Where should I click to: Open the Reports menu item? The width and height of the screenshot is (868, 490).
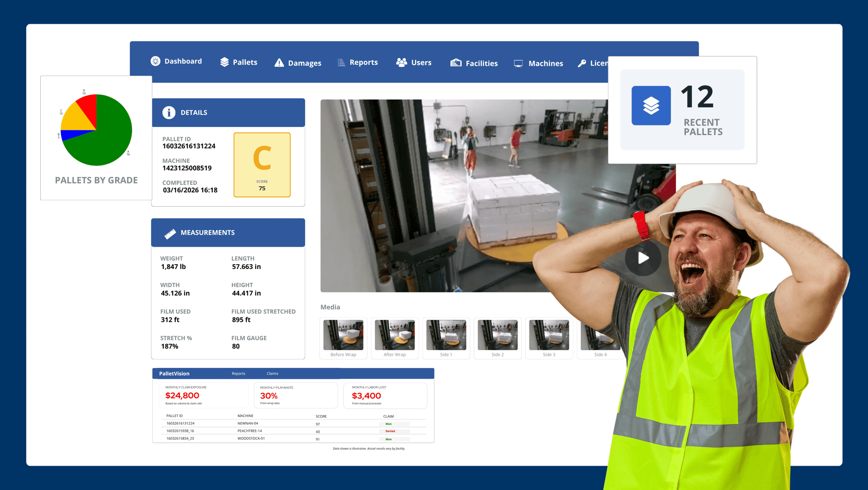coord(358,63)
